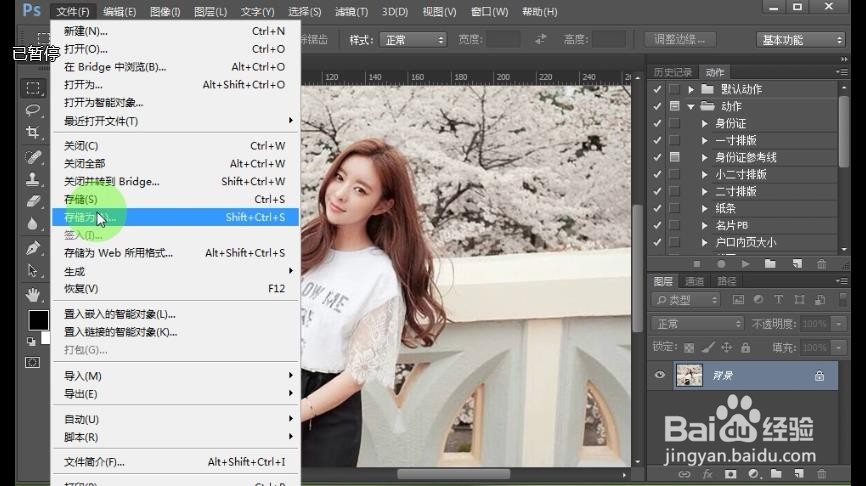
Task: Create a new action in Actions panel
Action: (797, 263)
